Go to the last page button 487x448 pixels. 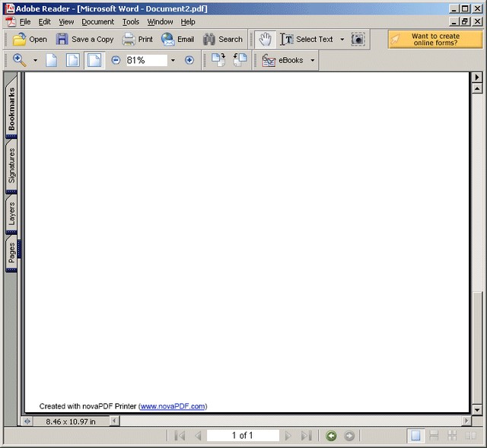(x=307, y=436)
